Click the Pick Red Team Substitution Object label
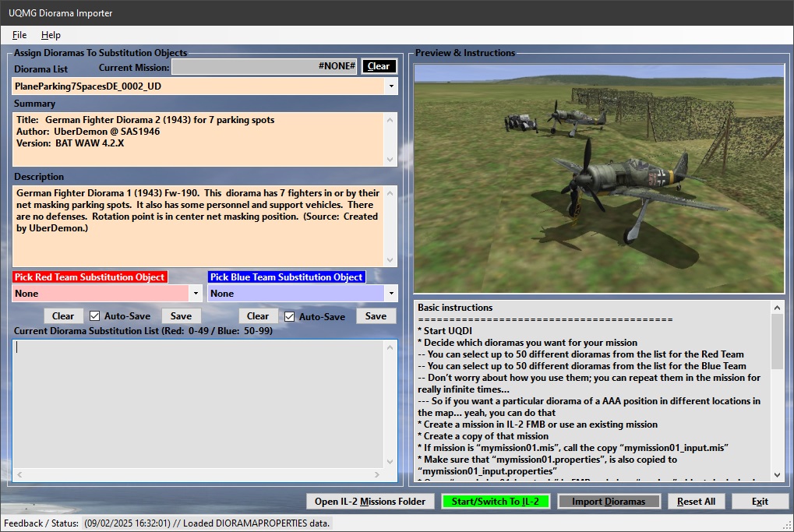 pyautogui.click(x=90, y=277)
